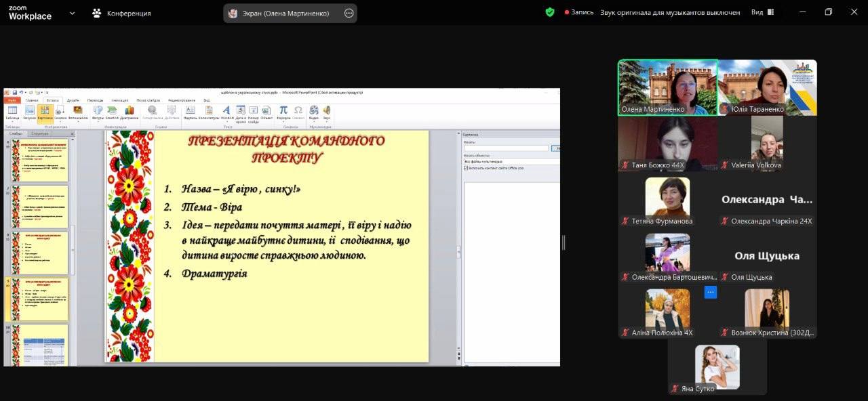Click the Запись recording indicator
The height and width of the screenshot is (401, 868).
(579, 12)
